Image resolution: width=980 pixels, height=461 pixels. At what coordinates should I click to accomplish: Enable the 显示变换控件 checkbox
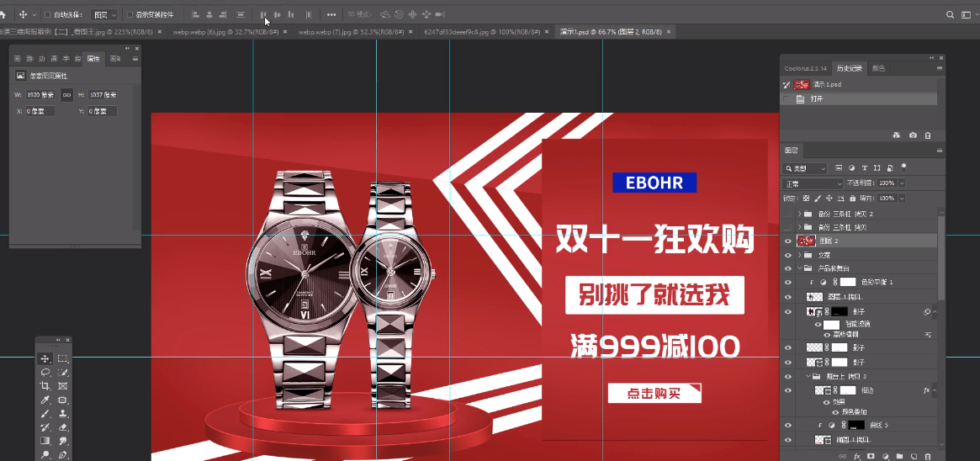130,14
